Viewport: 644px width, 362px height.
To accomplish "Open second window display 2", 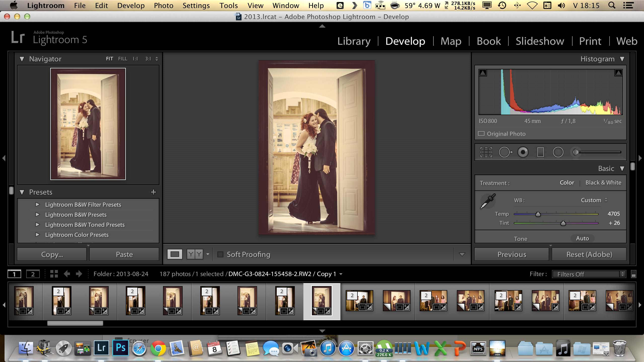I will pos(33,274).
